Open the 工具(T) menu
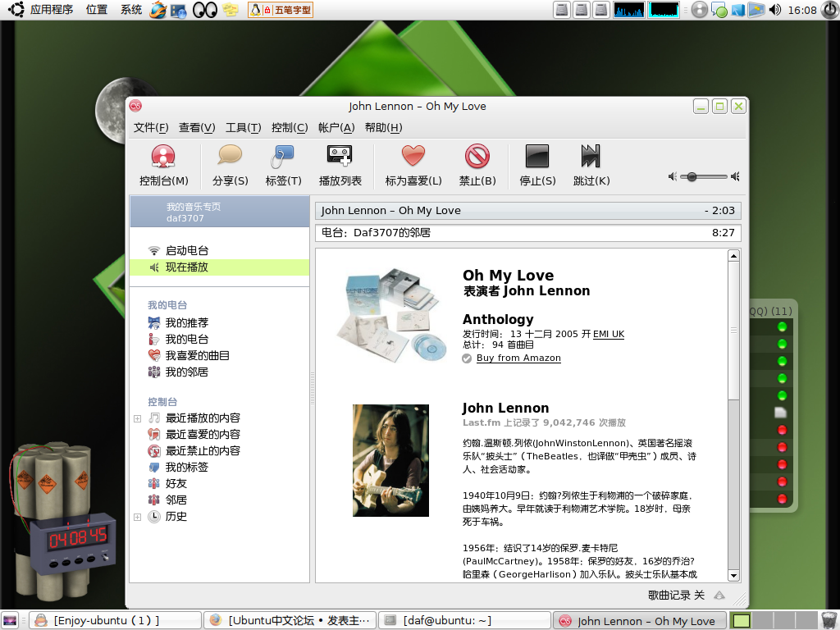 point(243,127)
